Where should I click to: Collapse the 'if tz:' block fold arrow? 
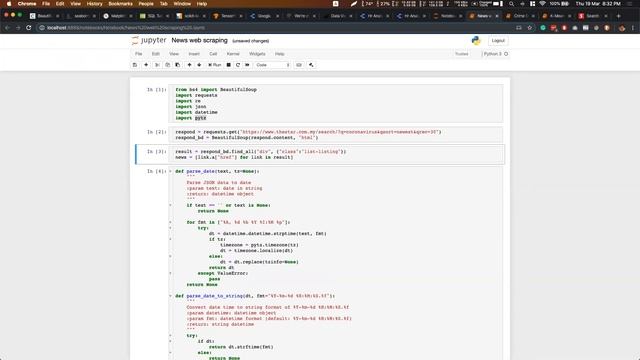tap(171, 239)
